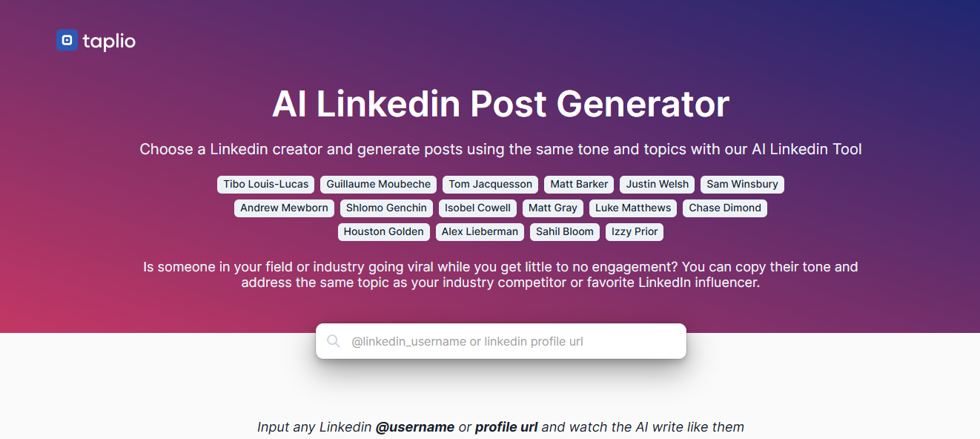This screenshot has width=980, height=439.
Task: Select Sahil Bloom
Action: tap(564, 231)
